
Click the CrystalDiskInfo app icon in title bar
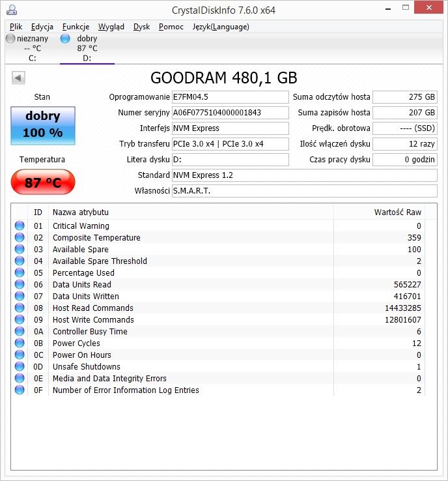(x=12, y=10)
